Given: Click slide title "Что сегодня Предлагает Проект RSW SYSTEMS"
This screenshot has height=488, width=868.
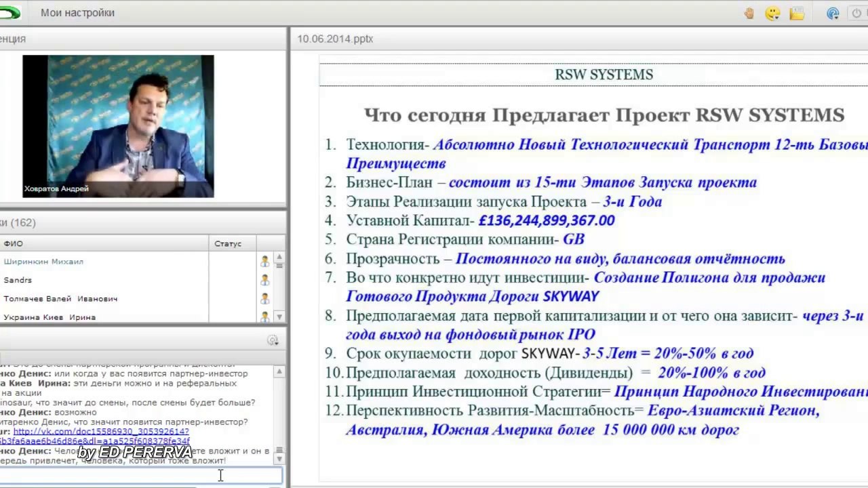Looking at the screenshot, I should [604, 115].
